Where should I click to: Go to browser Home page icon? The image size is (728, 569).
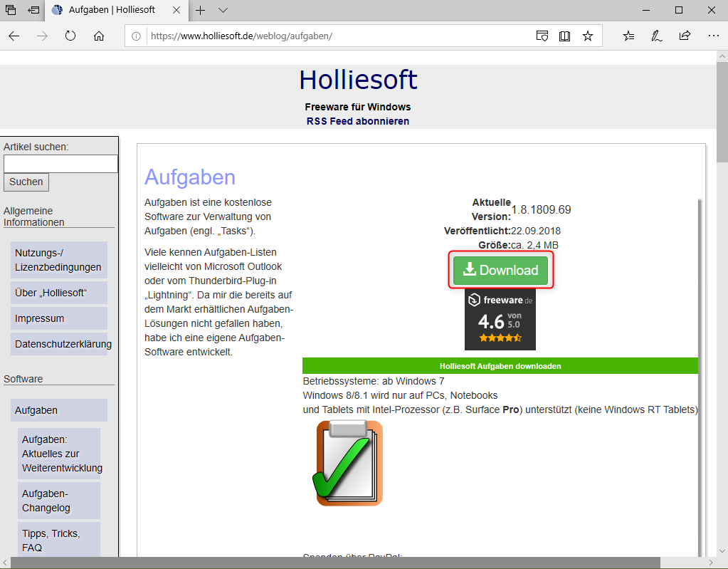point(99,36)
